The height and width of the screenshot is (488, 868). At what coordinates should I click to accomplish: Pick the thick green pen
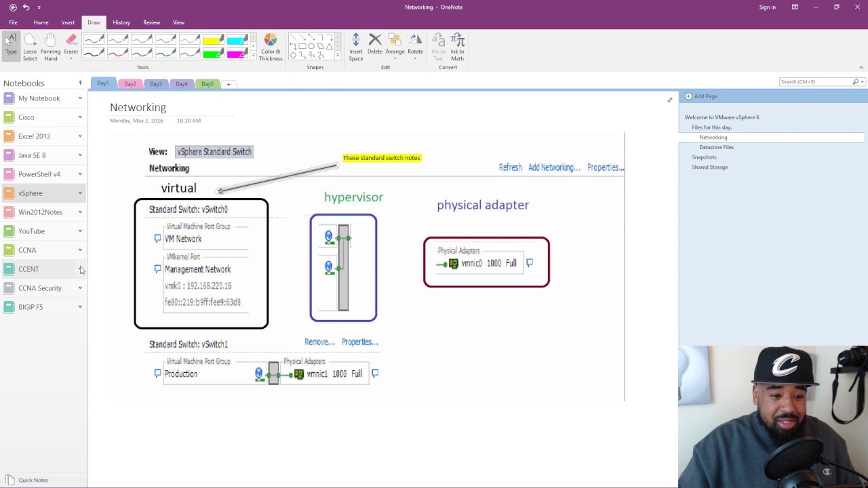(165, 52)
